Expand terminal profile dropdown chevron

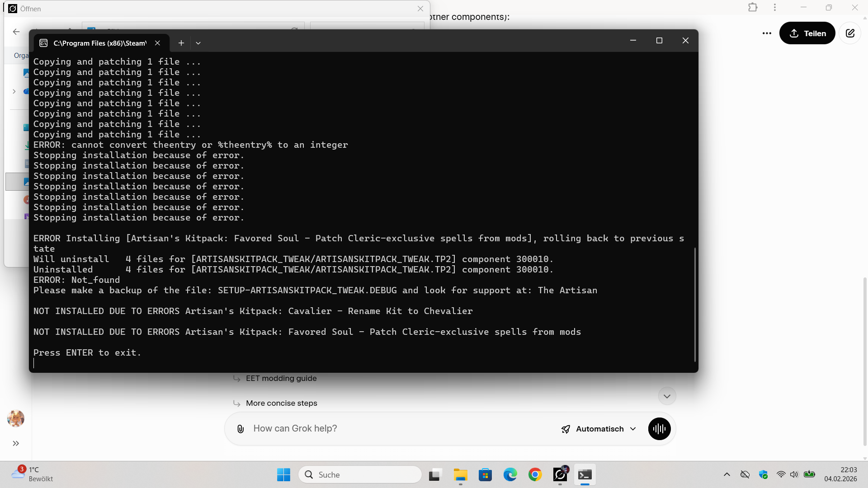[198, 43]
